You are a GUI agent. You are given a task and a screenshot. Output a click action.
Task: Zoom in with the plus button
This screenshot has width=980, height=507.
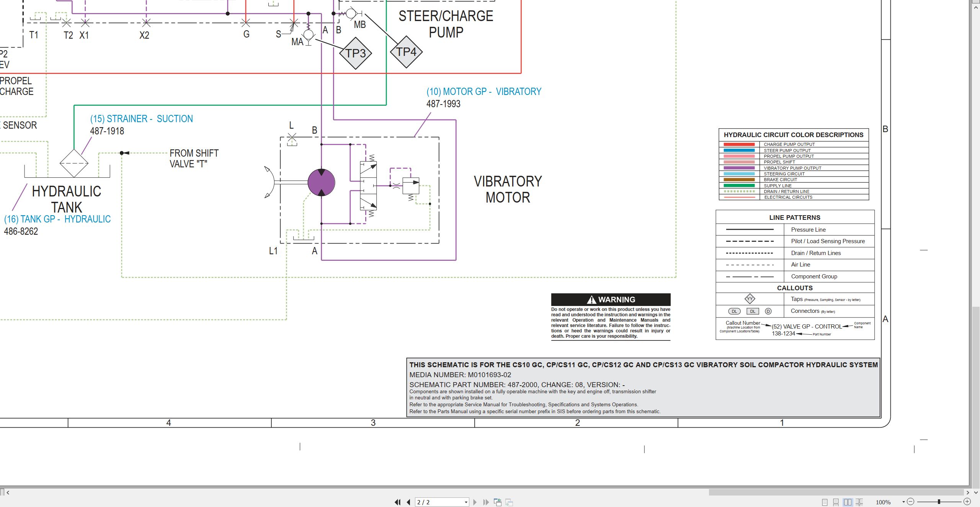coord(967,502)
